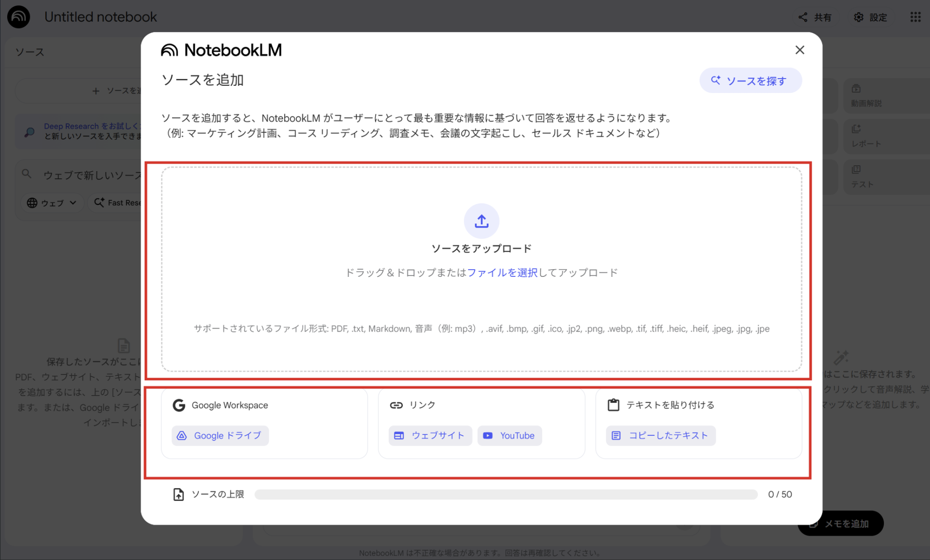Open 設定 settings gear
930x560 pixels.
[x=871, y=17]
